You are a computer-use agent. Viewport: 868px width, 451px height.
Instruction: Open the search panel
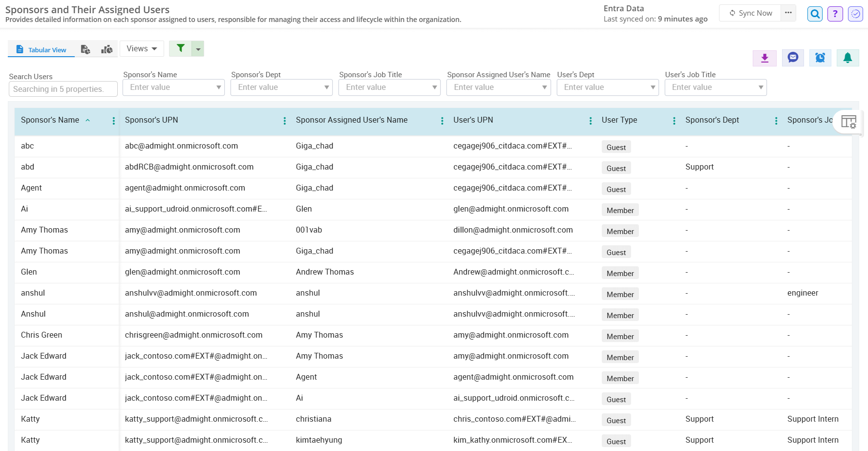814,14
